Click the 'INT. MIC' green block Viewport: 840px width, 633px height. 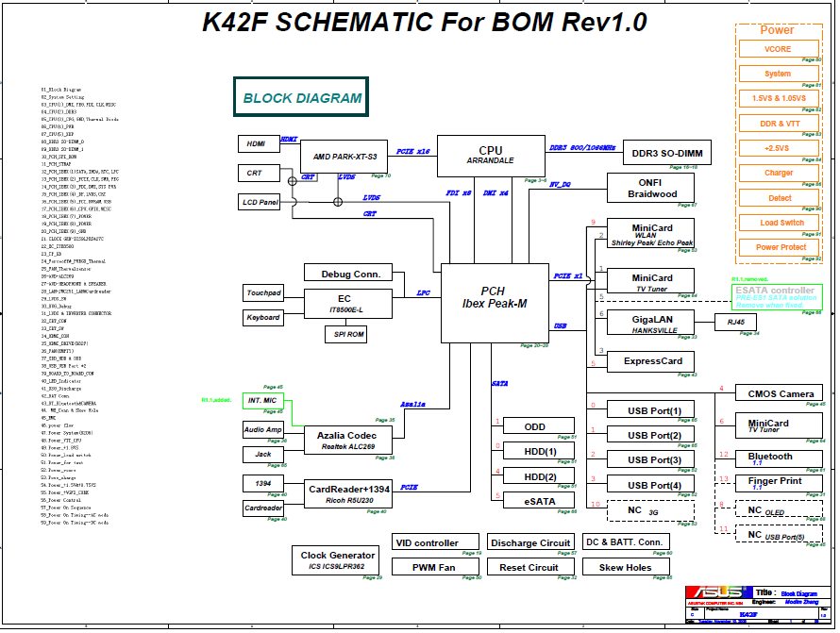263,401
